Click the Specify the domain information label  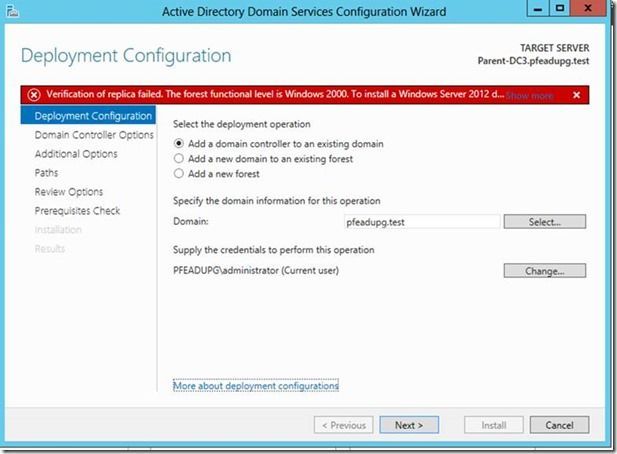tap(277, 201)
